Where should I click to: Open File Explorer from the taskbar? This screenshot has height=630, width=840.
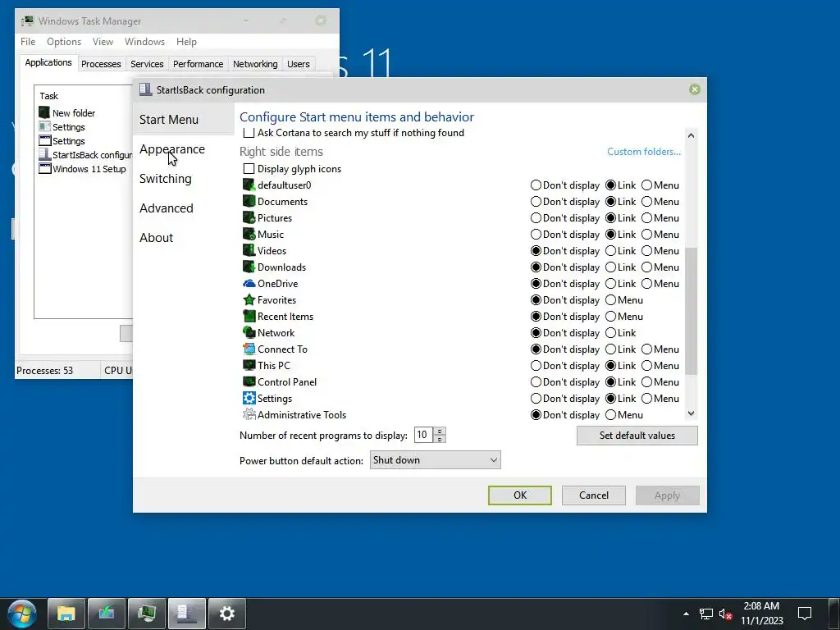(x=66, y=614)
